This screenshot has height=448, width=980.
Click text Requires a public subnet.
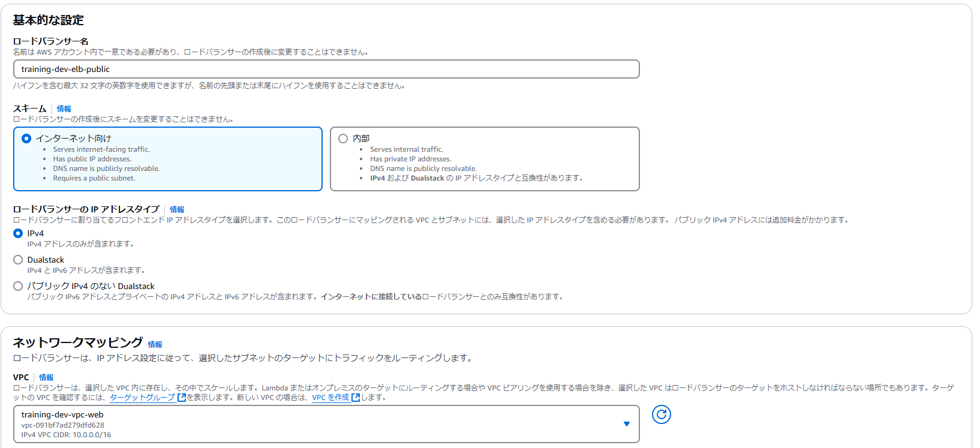click(94, 178)
